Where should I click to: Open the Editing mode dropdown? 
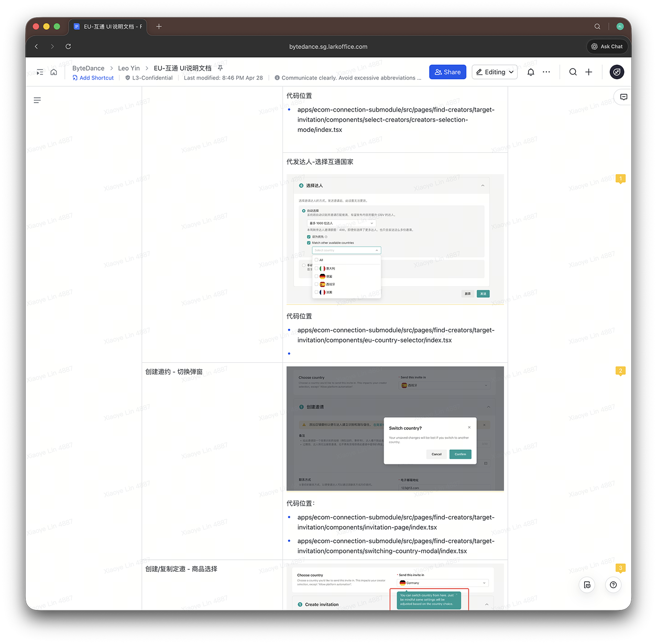coord(495,72)
